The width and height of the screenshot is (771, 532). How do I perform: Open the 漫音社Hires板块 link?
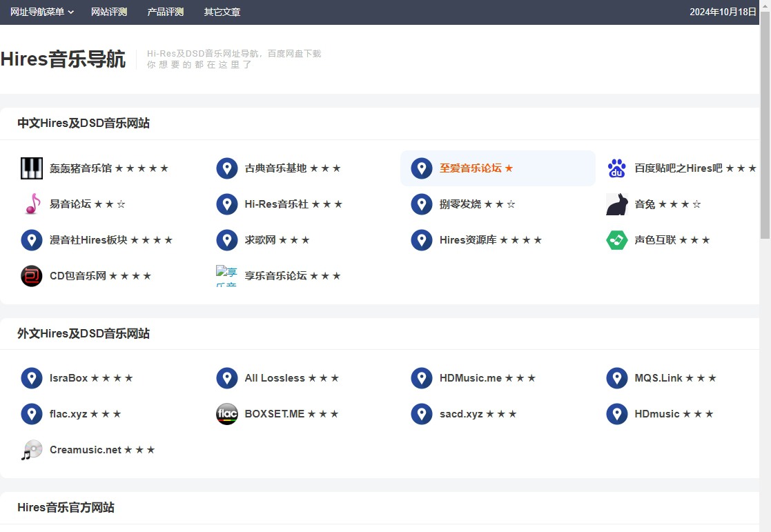coord(111,240)
